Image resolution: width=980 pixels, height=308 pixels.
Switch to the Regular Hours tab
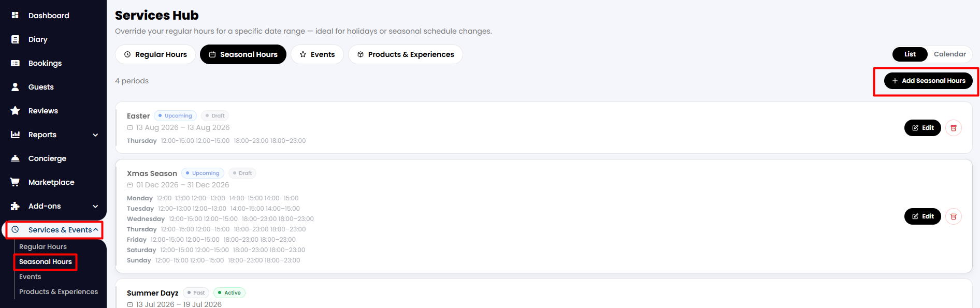(155, 54)
